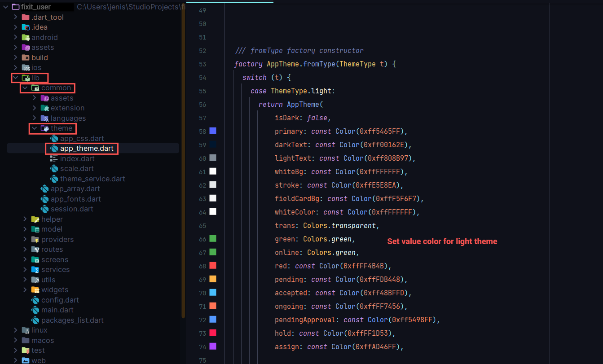This screenshot has height=364, width=603.
Task: Select packages_list.dart in project tree
Action: (72, 320)
